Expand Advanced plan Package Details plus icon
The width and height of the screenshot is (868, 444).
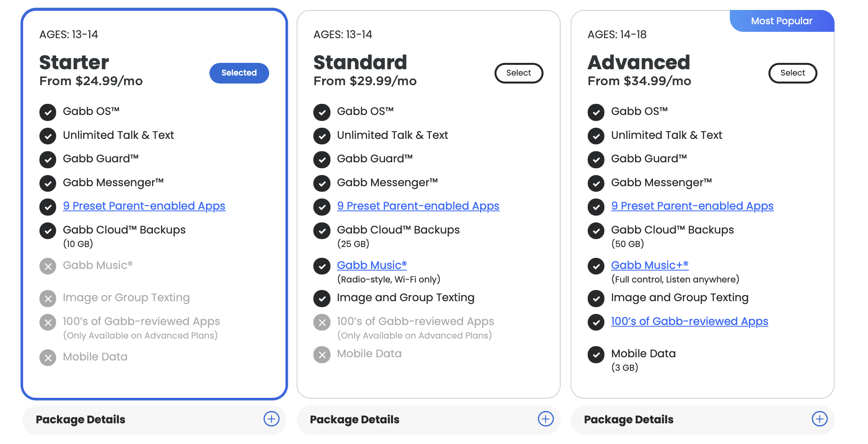pyautogui.click(x=819, y=419)
